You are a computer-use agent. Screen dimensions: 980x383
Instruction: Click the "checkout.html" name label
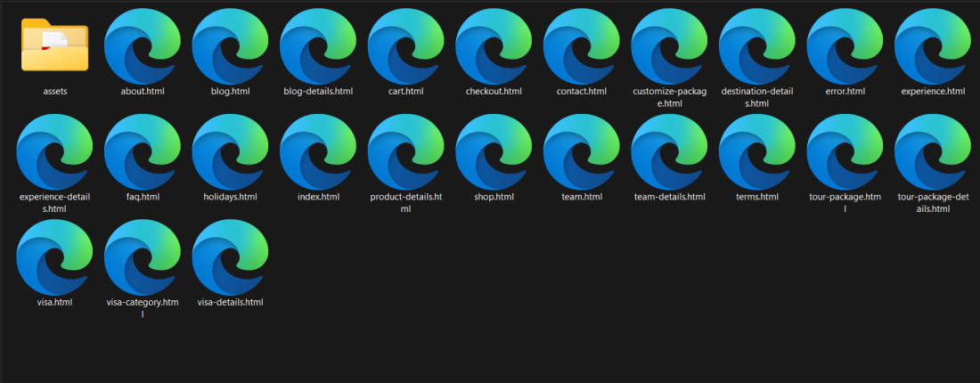click(494, 91)
